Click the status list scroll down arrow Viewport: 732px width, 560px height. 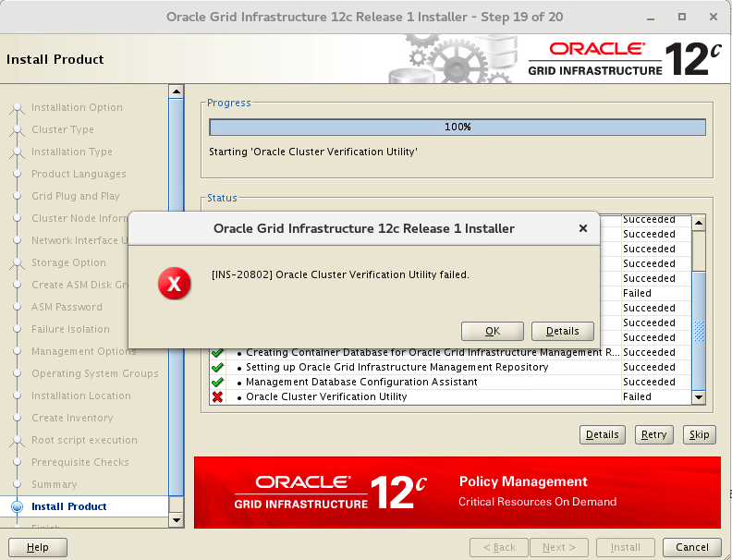[x=699, y=397]
